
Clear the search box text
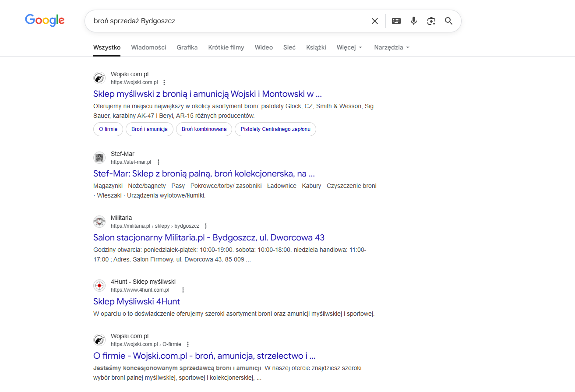tap(374, 21)
